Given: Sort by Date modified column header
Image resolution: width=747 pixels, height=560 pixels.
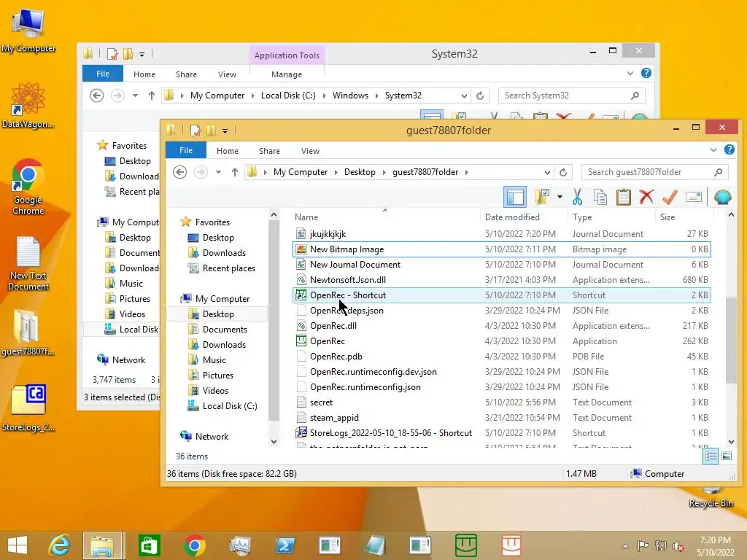Looking at the screenshot, I should [512, 217].
